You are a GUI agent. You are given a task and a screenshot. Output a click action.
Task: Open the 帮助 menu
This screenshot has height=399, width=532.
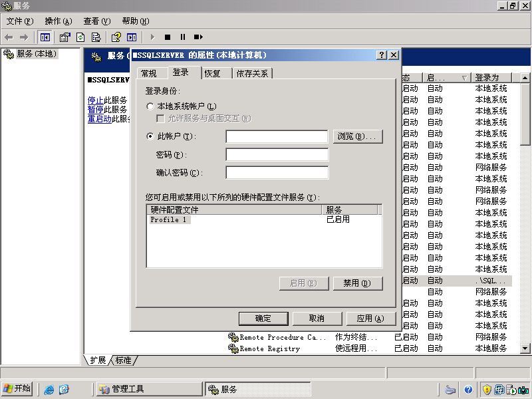tap(136, 21)
